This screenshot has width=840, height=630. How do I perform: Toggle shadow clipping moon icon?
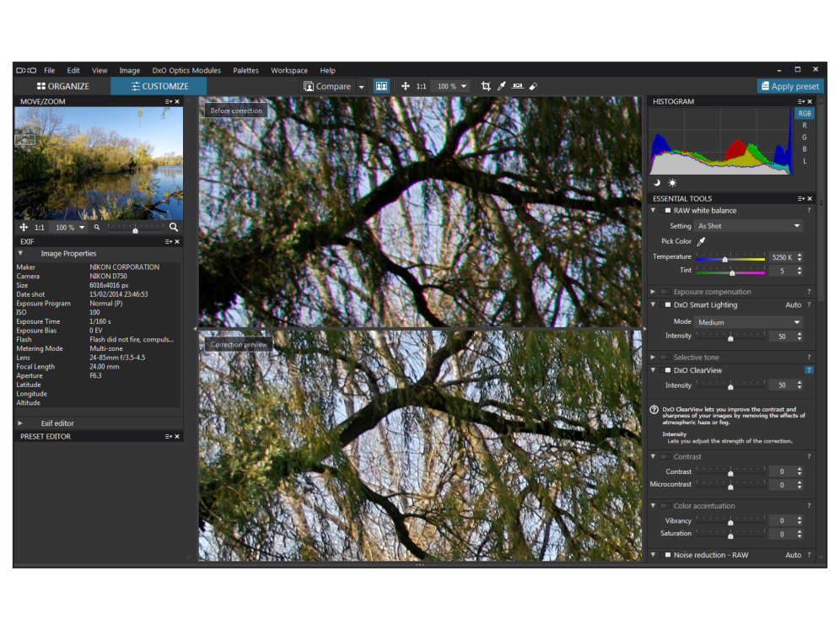tap(657, 183)
